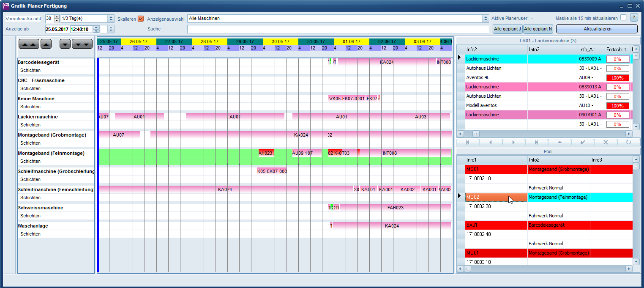644x288 pixels.
Task: Click the Fortschritt column header
Action: 617,49
